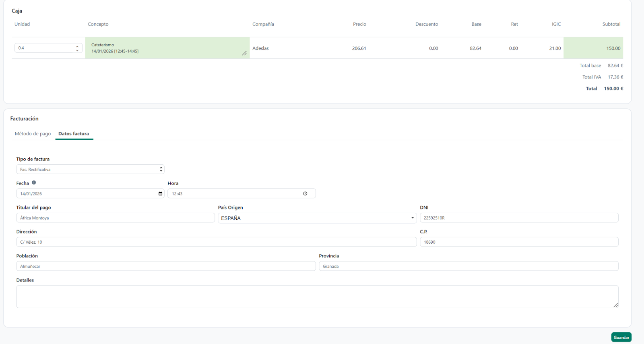Switch to the Método de pago tab
The height and width of the screenshot is (344, 644).
[33, 134]
